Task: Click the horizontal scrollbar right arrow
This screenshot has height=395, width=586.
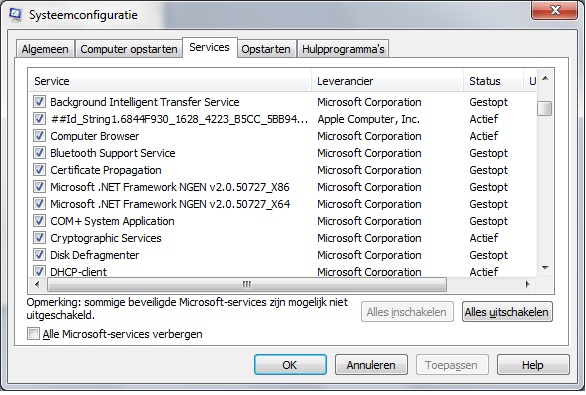Action: [x=527, y=284]
